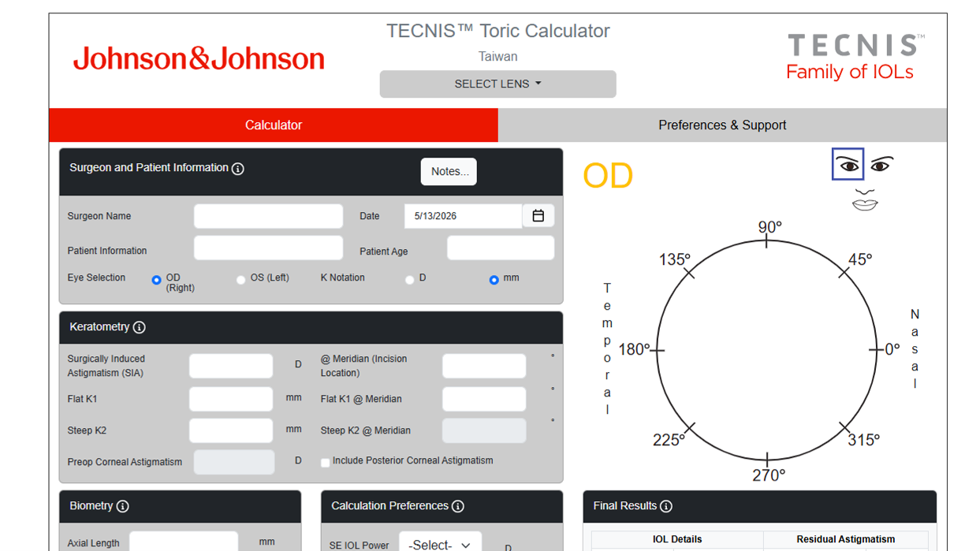Switch to Preferences & Support tab

point(722,125)
